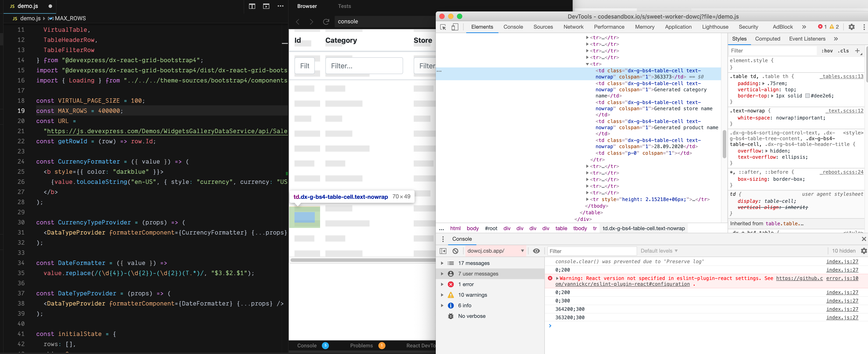The height and width of the screenshot is (354, 868).
Task: Create a live expression with the eye icon
Action: click(536, 251)
